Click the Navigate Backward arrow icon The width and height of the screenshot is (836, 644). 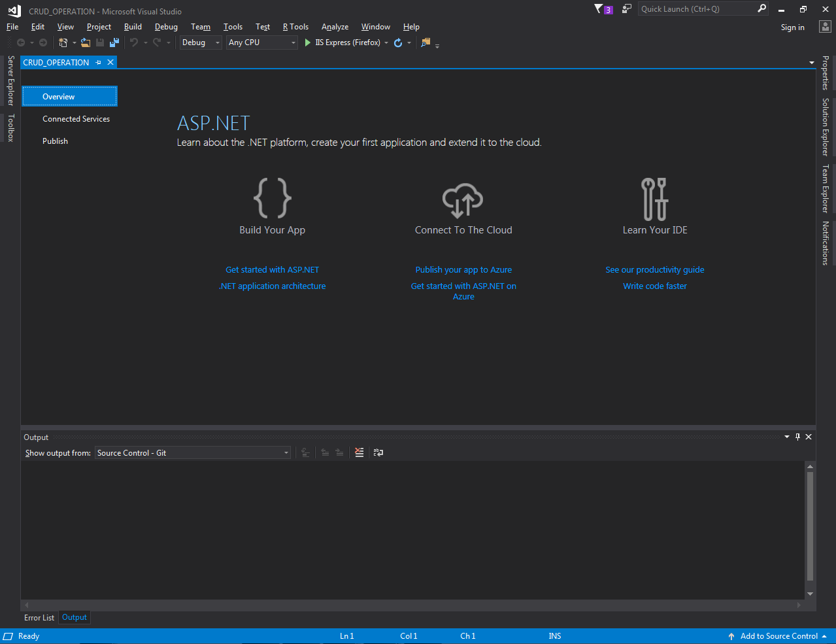coord(21,42)
